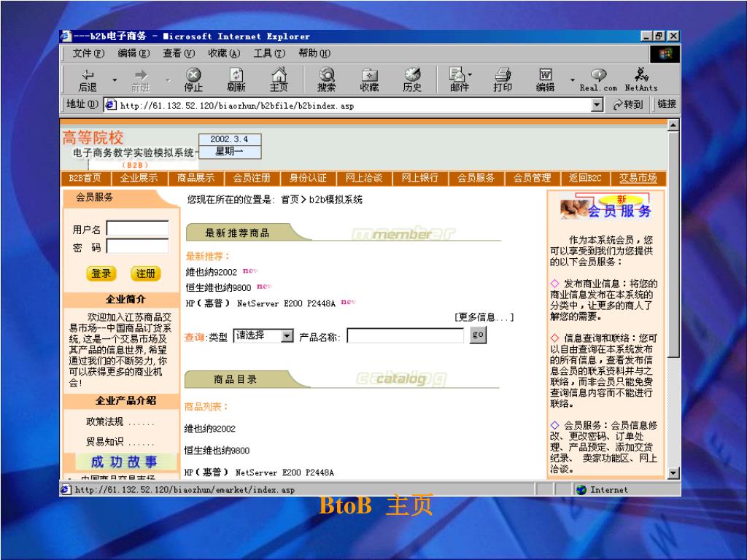Click the page scrollbar up arrow
Viewport: 747px width, 560px height.
673,125
